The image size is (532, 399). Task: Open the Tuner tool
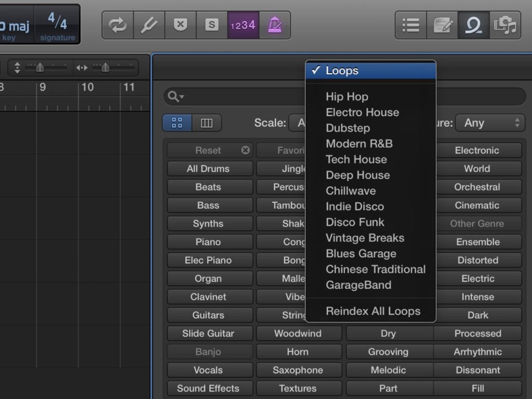point(149,25)
